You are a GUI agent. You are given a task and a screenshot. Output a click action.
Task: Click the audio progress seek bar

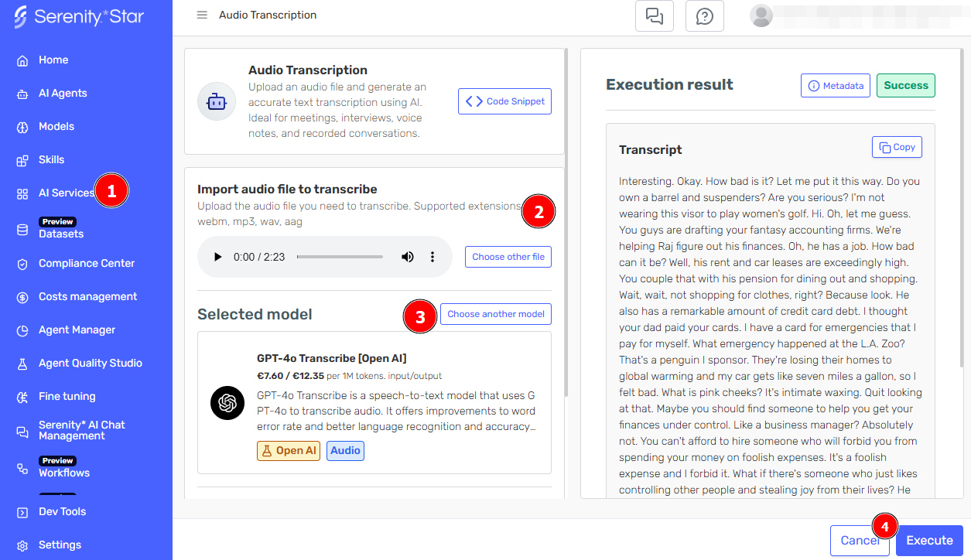pyautogui.click(x=340, y=257)
